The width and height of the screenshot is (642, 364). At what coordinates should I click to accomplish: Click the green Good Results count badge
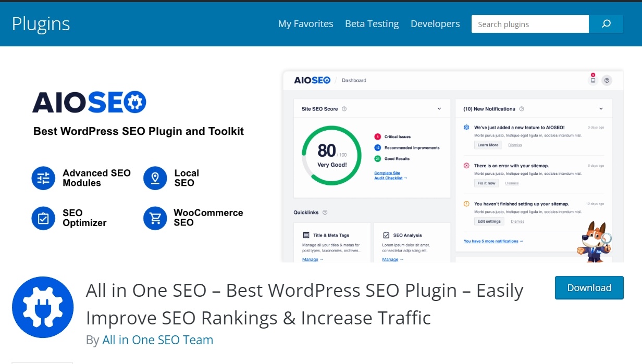click(377, 159)
